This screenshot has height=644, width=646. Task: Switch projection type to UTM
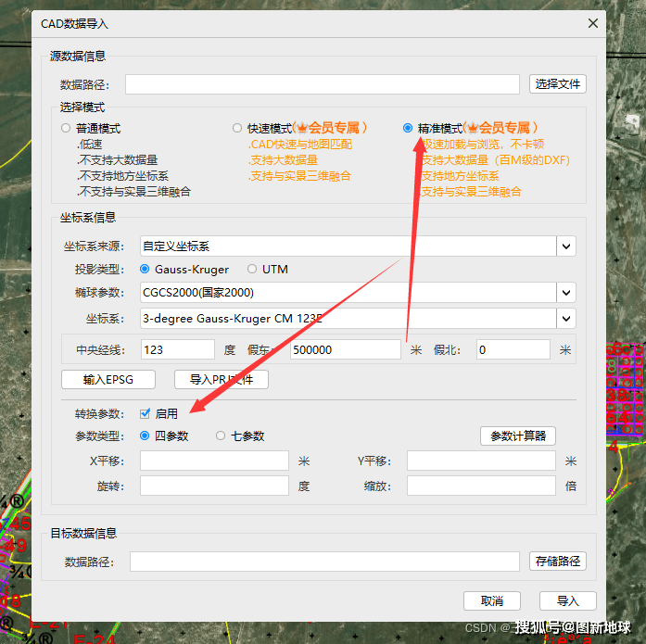tap(252, 270)
